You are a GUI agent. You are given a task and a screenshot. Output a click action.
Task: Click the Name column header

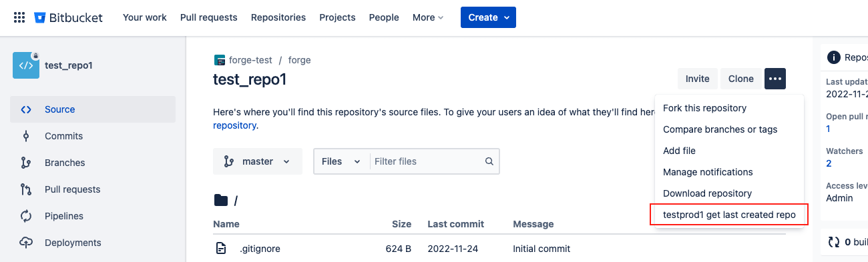pyautogui.click(x=226, y=224)
